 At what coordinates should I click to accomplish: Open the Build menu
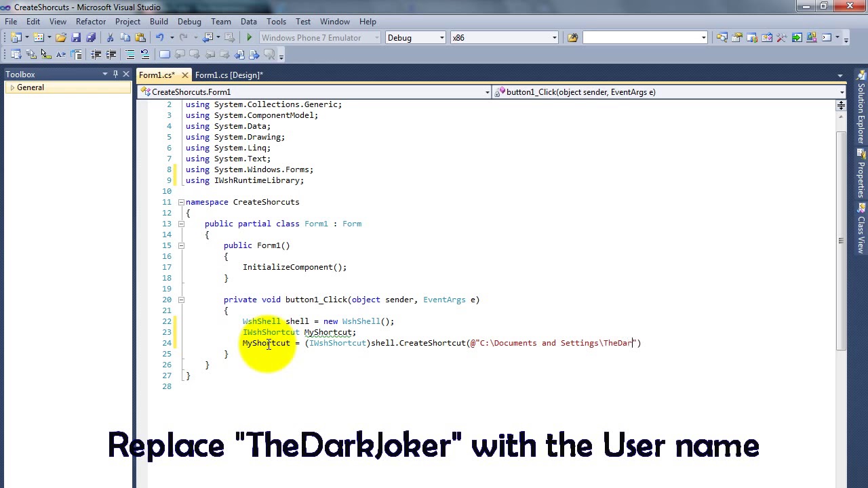(x=159, y=22)
